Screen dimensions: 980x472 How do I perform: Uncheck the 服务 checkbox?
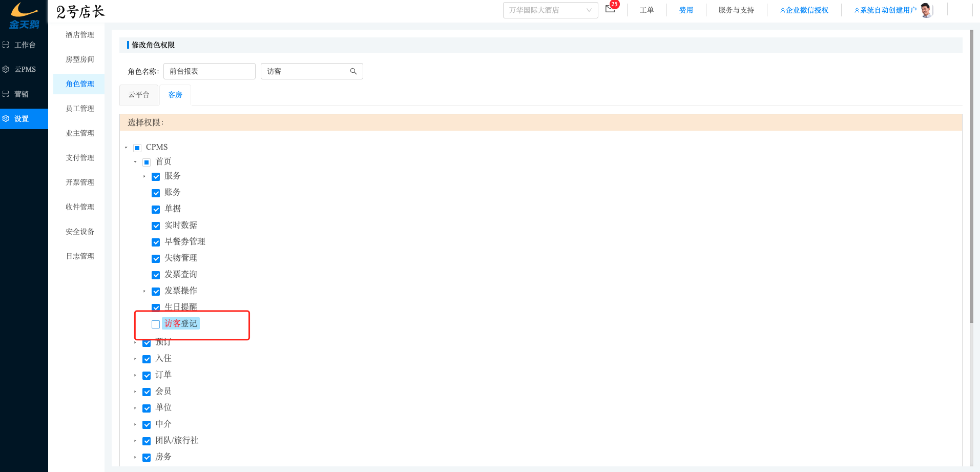click(156, 177)
